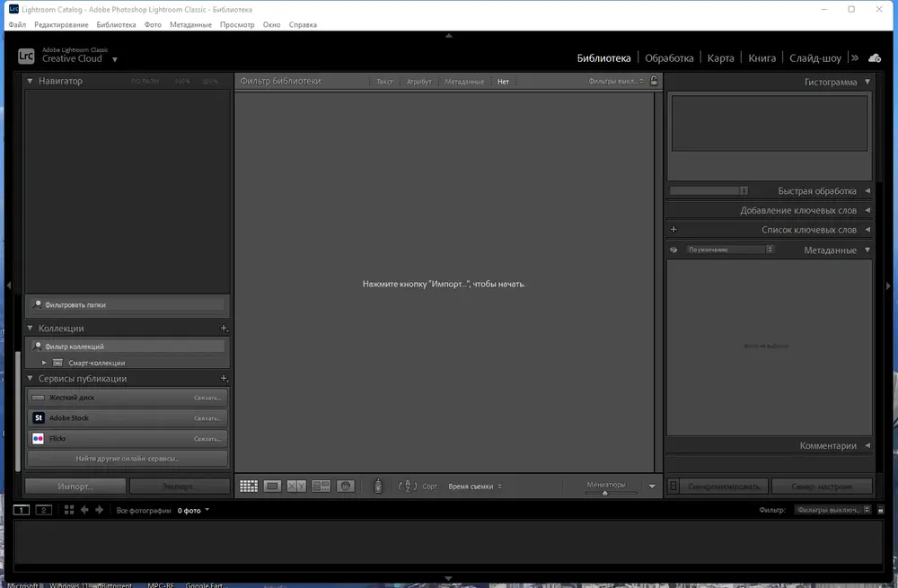This screenshot has width=898, height=588.
Task: Switch to Grid view icon in toolbar
Action: (x=249, y=486)
